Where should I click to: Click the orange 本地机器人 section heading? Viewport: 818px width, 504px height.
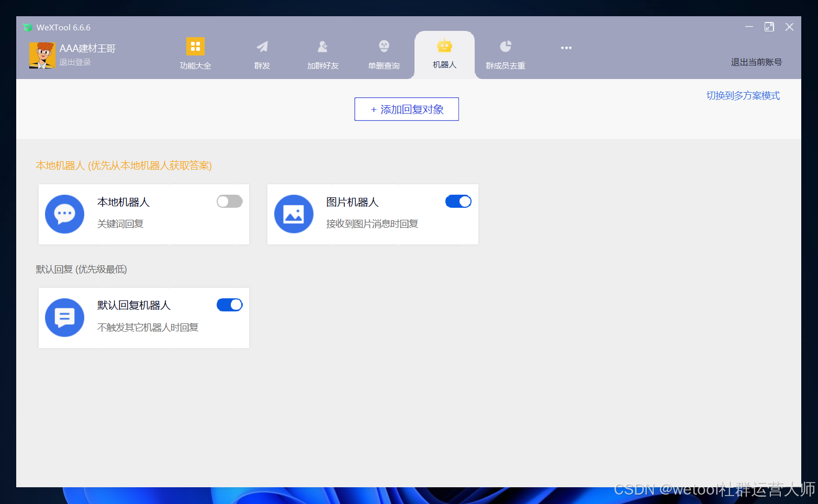[x=124, y=165]
